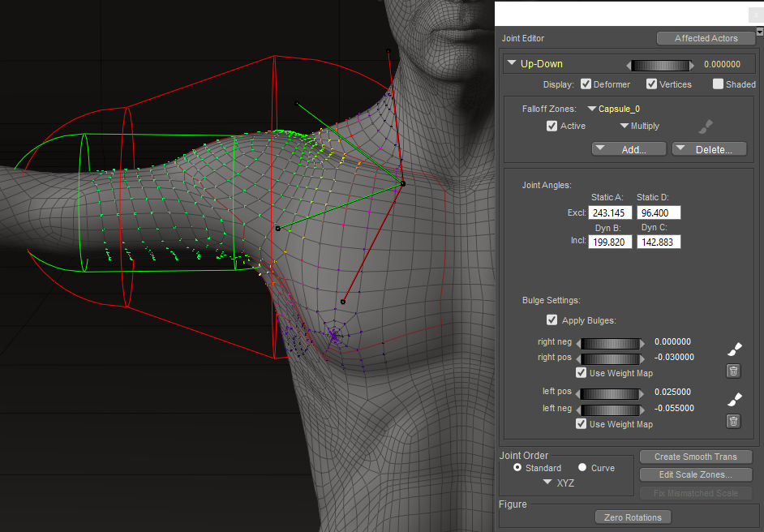Click the falloff brush icon beside Multiply
This screenshot has height=532, width=764.
706,127
